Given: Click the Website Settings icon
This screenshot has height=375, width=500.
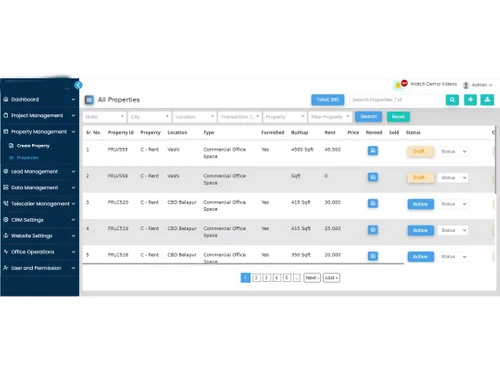Looking at the screenshot, I should 6,236.
